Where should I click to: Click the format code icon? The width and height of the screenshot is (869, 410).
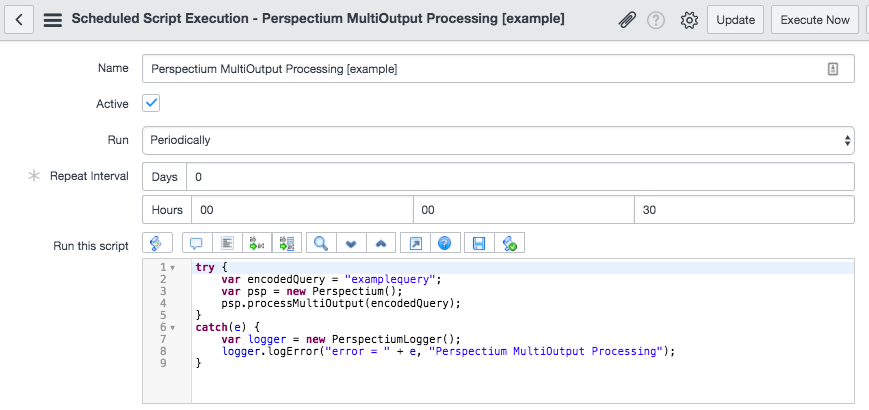pos(227,243)
